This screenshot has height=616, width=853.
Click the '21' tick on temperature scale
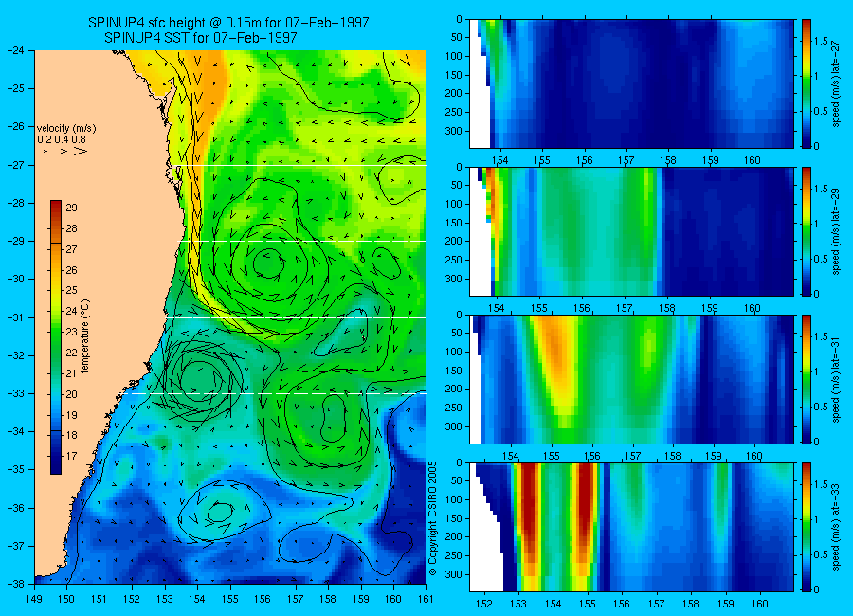pos(71,373)
